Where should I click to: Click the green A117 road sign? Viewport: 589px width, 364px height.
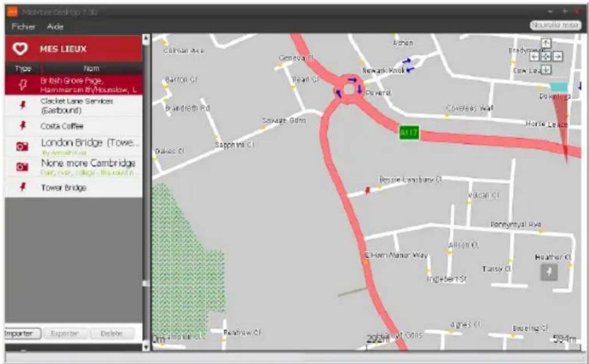click(408, 133)
